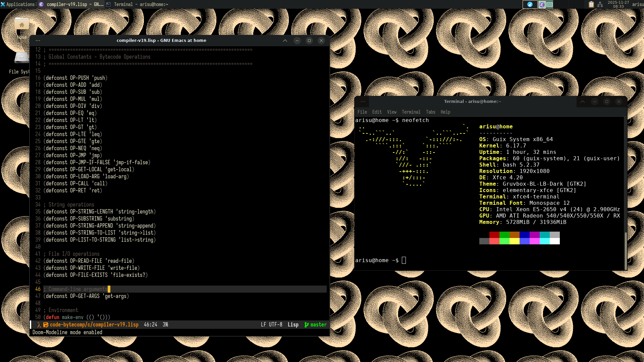Screen dimensions: 644x362
Task: Open the Emacs window menu dots button
Action: 38,41
